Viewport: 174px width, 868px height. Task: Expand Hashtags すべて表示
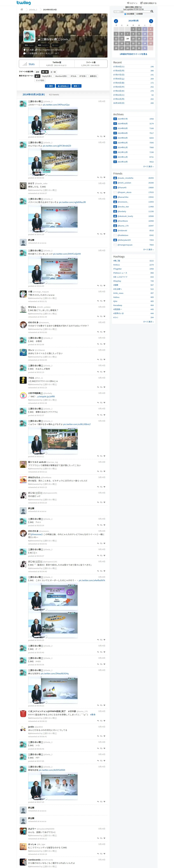148,322
